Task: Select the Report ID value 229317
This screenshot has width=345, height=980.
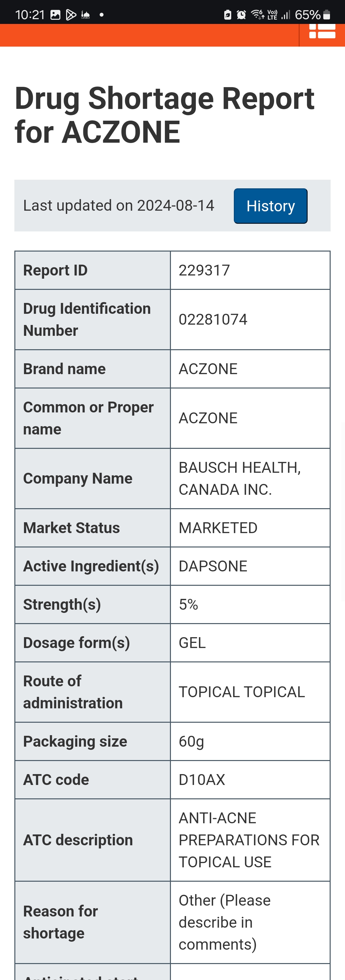Action: (204, 270)
